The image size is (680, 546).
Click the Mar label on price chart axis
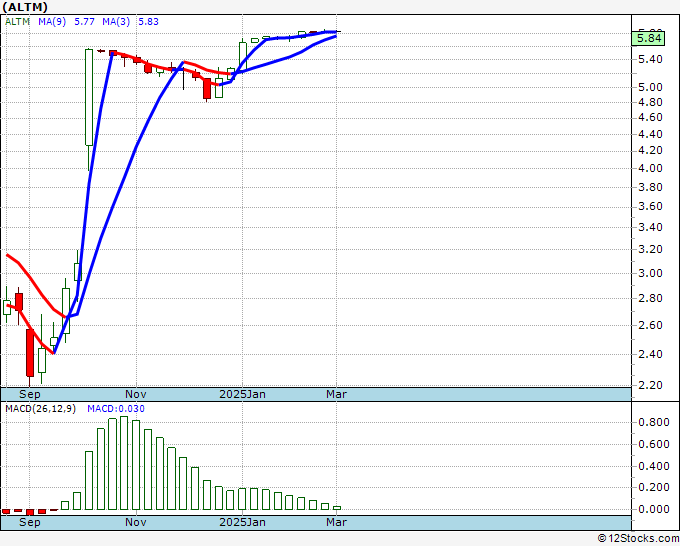(337, 394)
